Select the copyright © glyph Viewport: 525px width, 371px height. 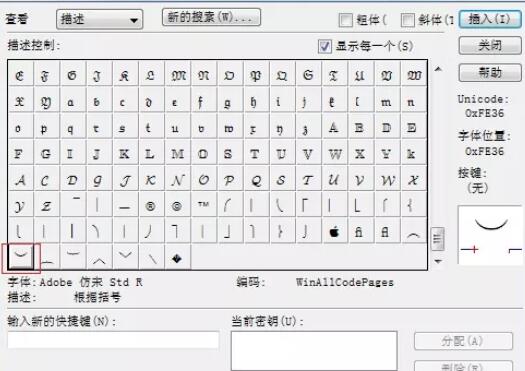pos(176,205)
